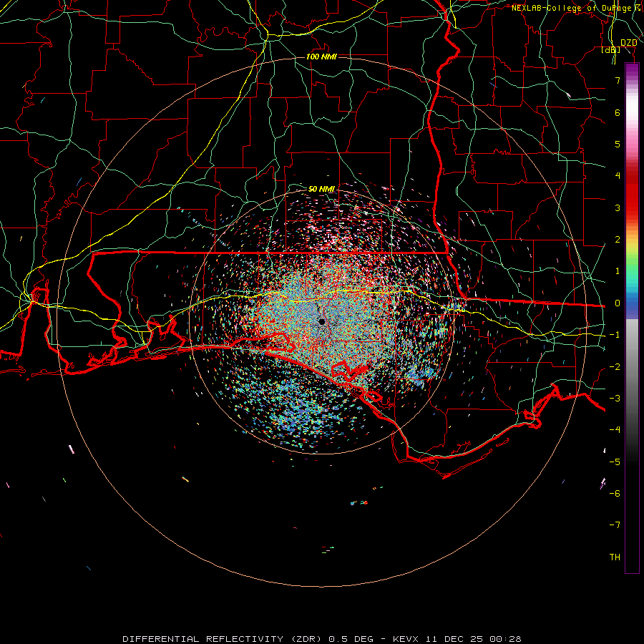644x644 pixels.
Task: Click the "-3" value on the dB scale
Action: [x=615, y=399]
